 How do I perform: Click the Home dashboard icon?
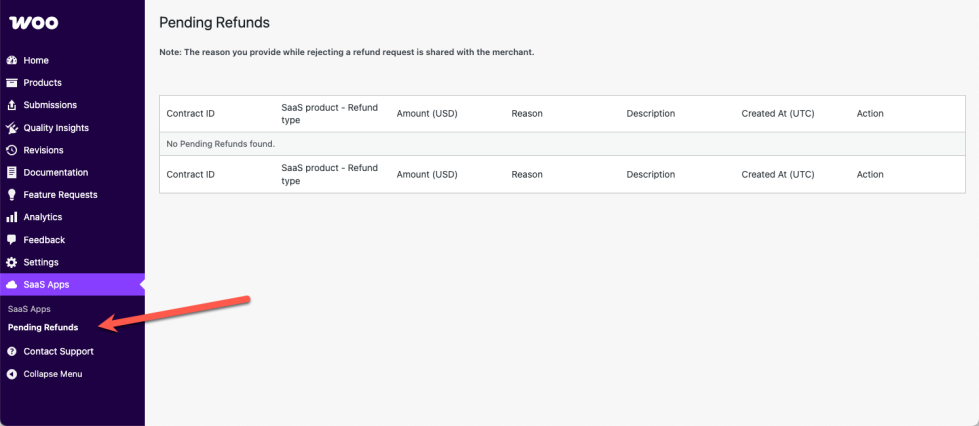point(12,60)
